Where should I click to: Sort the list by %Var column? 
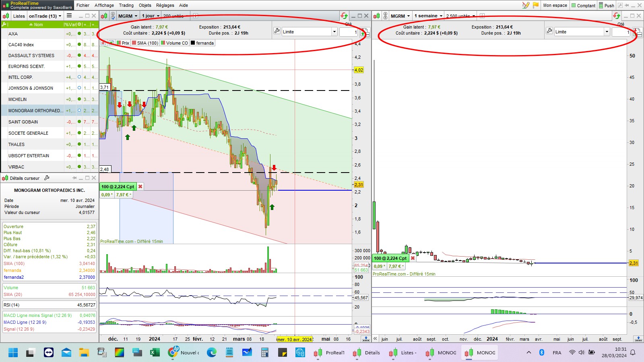pyautogui.click(x=70, y=25)
